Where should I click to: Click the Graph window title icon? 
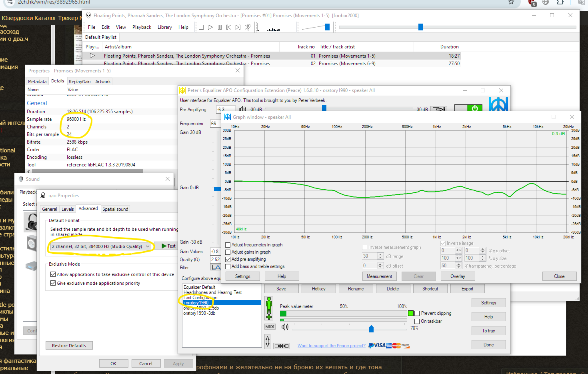point(228,117)
